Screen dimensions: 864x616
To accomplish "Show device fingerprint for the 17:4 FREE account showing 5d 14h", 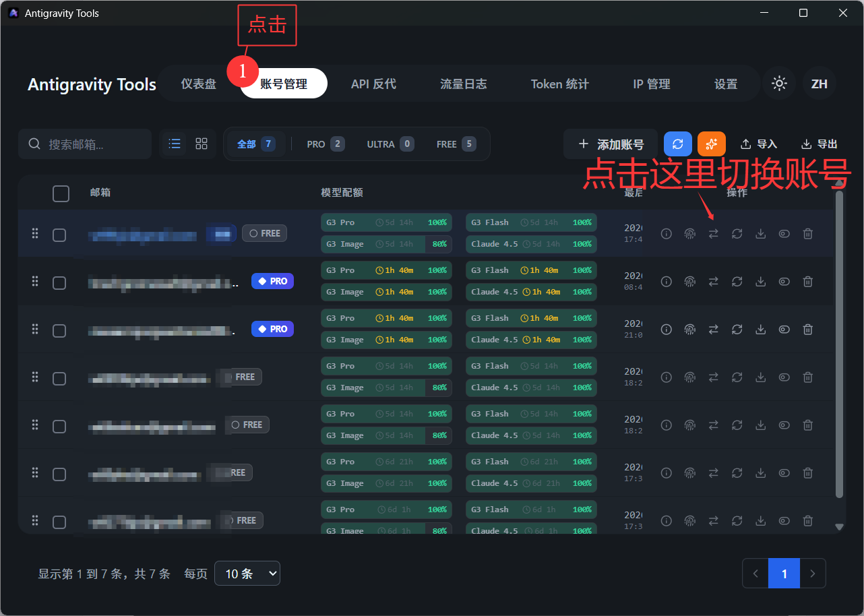I will (689, 234).
